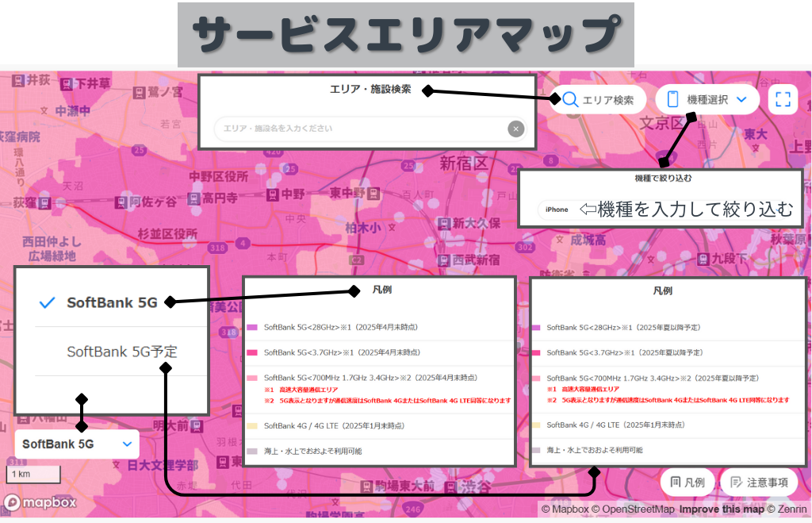812x523 pixels.
Task: Open the 注意事項 notes button
Action: tap(759, 483)
